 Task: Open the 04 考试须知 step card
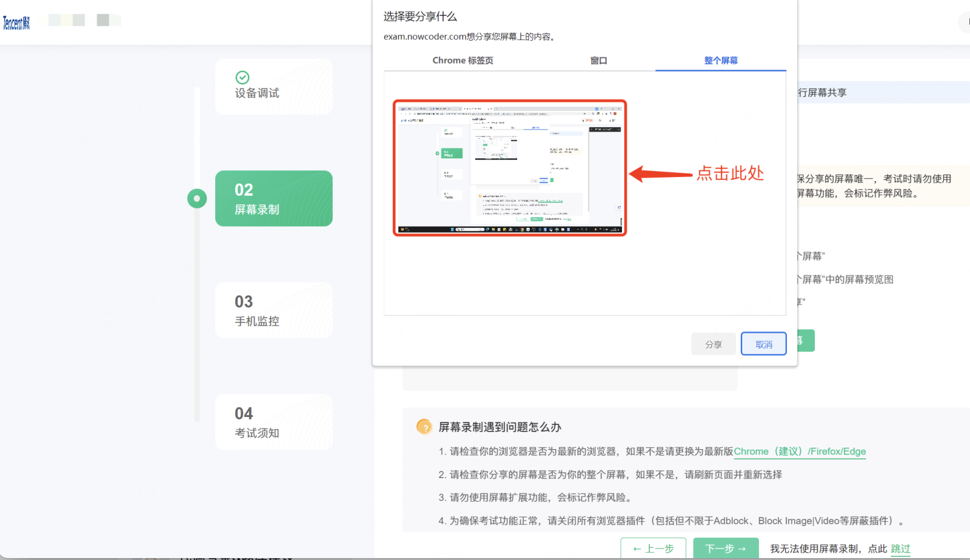click(x=274, y=422)
